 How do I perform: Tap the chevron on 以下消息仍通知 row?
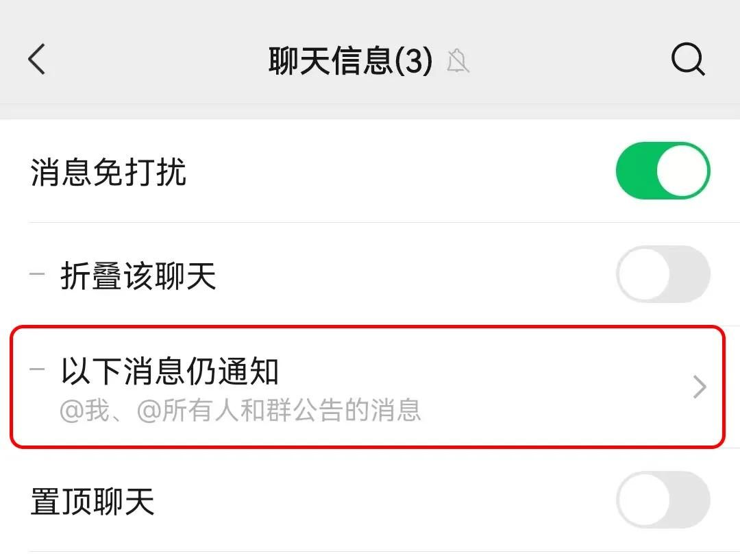(699, 387)
